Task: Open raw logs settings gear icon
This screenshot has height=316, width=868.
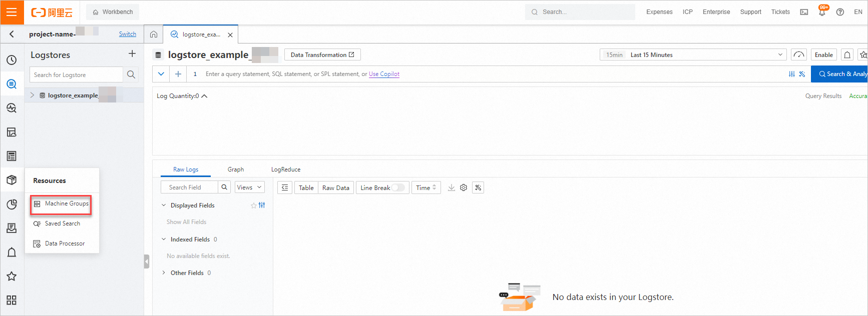Action: (x=464, y=187)
